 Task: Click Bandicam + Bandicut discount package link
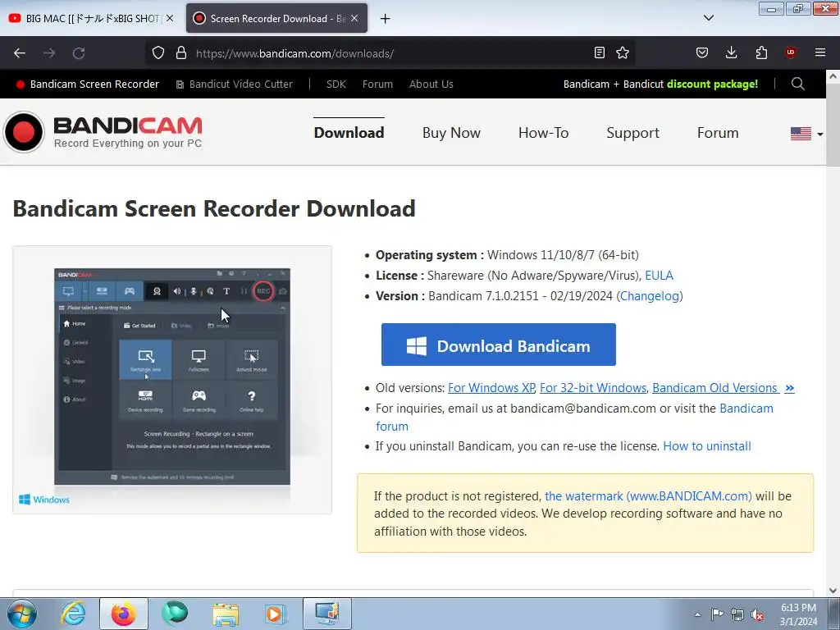[660, 84]
